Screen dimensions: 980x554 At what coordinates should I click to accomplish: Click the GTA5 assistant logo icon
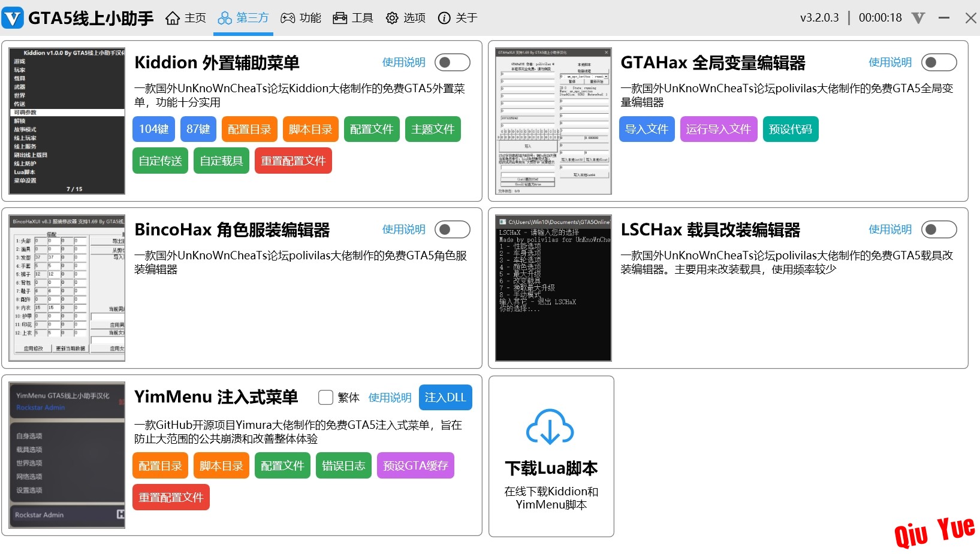[x=13, y=18]
